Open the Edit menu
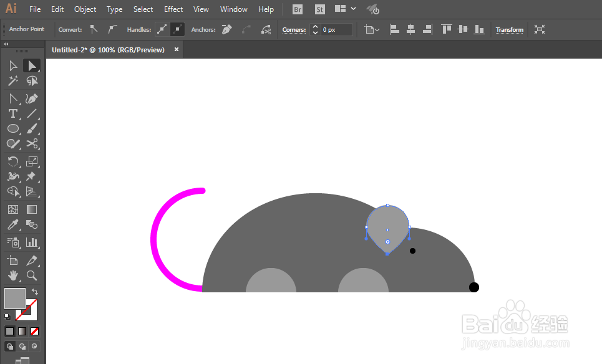This screenshot has width=602, height=364. tap(57, 9)
